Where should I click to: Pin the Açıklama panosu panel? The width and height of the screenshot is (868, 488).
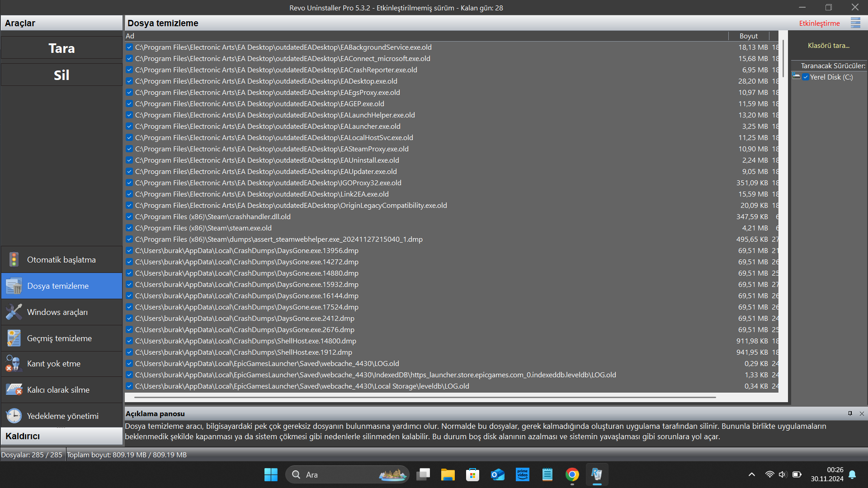(850, 413)
